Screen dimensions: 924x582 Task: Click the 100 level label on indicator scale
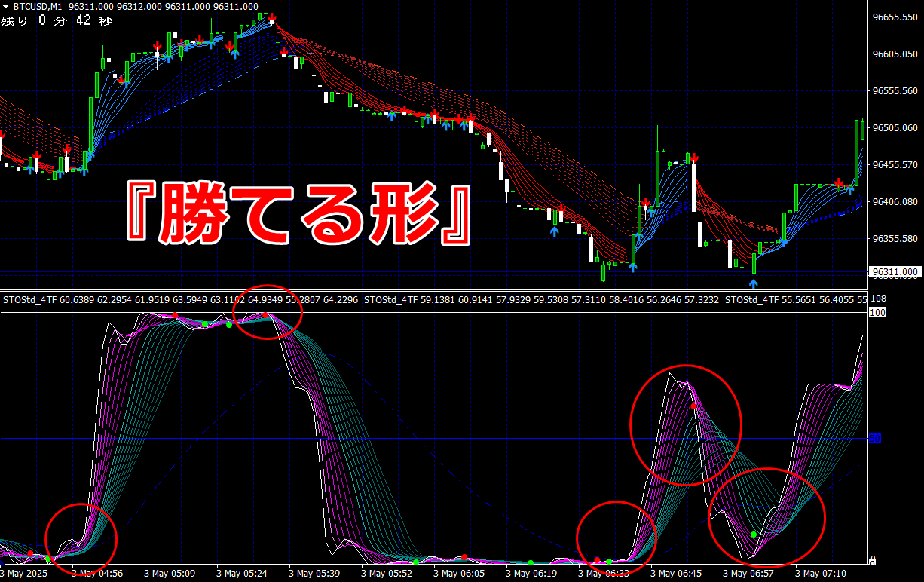click(877, 311)
